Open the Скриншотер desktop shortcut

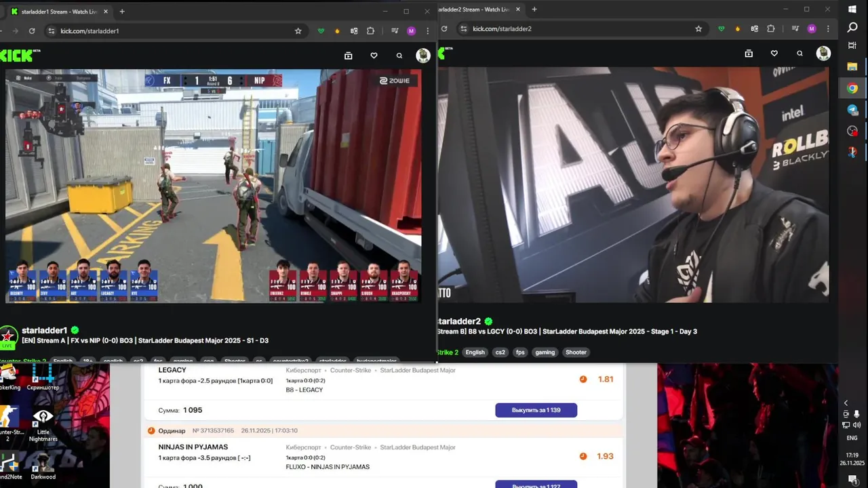coord(43,376)
